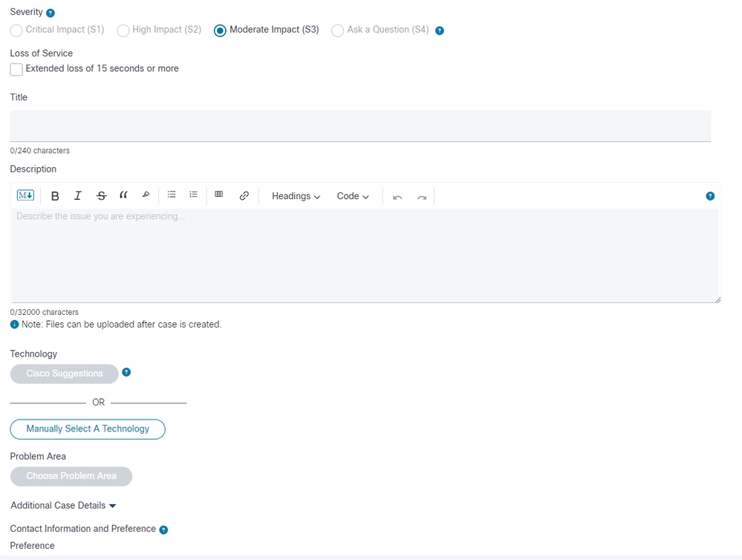Insert a bulleted list
The image size is (742, 560).
[x=172, y=195]
